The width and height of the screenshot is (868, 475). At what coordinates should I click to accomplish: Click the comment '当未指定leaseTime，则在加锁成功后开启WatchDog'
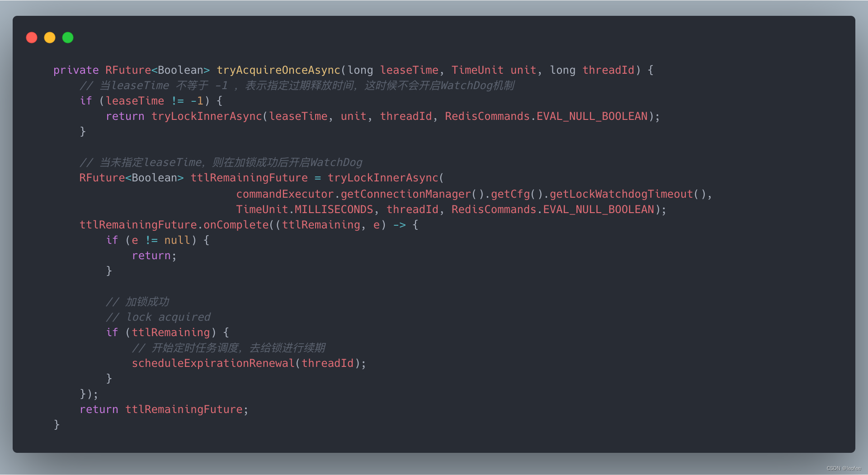(221, 162)
